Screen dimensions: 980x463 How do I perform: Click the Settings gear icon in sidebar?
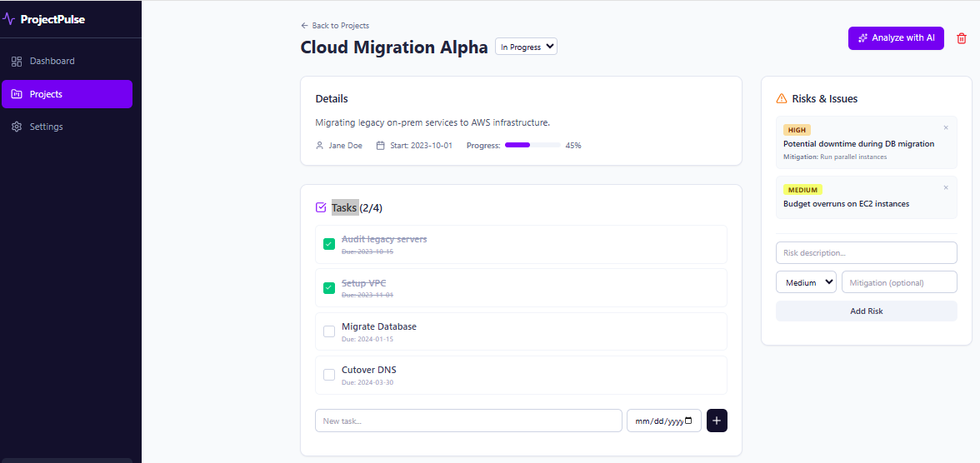(x=17, y=127)
